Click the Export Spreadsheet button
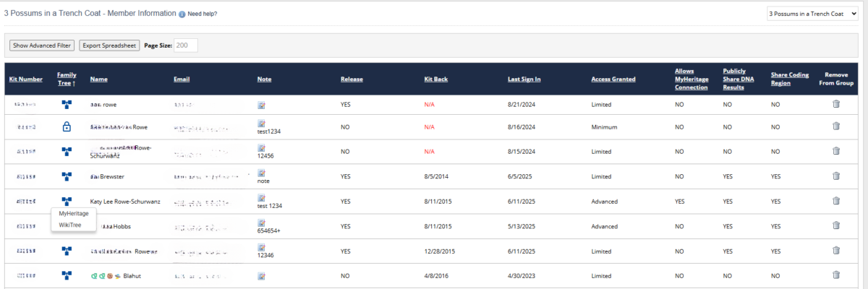This screenshot has height=289, width=868. (x=109, y=46)
